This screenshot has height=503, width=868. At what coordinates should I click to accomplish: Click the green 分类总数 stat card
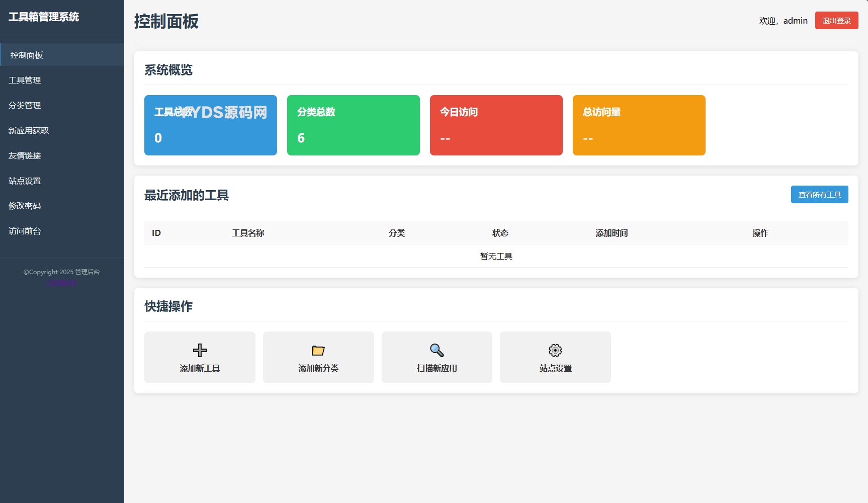click(353, 125)
